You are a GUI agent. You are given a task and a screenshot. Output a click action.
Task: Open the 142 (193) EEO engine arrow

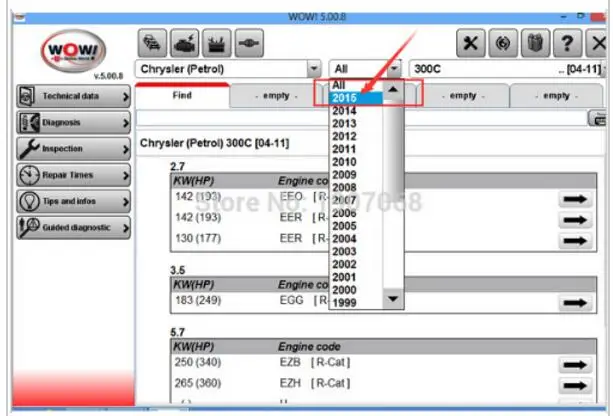575,199
